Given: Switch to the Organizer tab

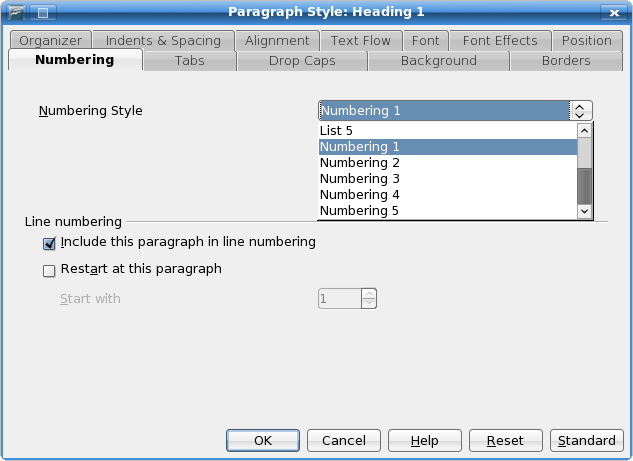Looking at the screenshot, I should tap(49, 40).
